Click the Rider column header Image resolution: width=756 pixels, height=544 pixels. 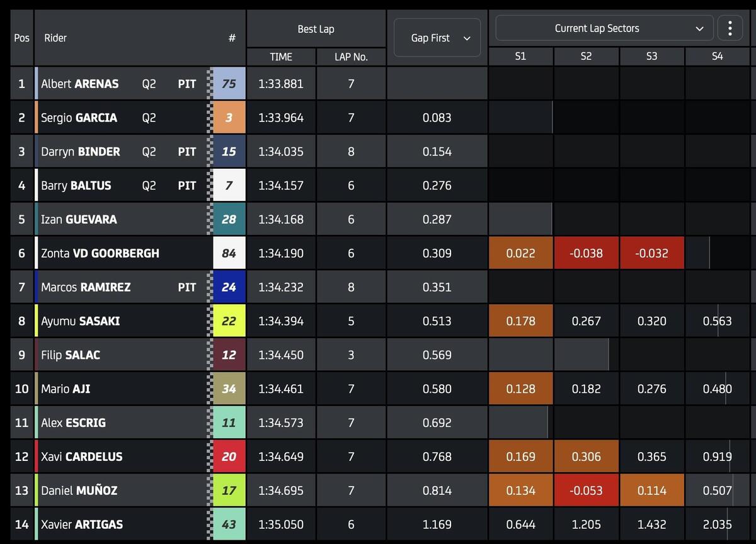pyautogui.click(x=55, y=38)
